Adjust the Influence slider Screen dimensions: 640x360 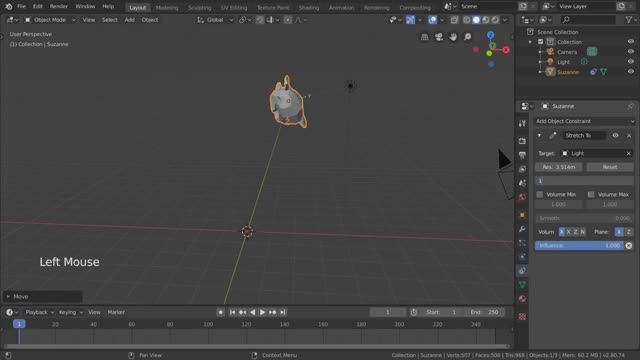coord(579,245)
